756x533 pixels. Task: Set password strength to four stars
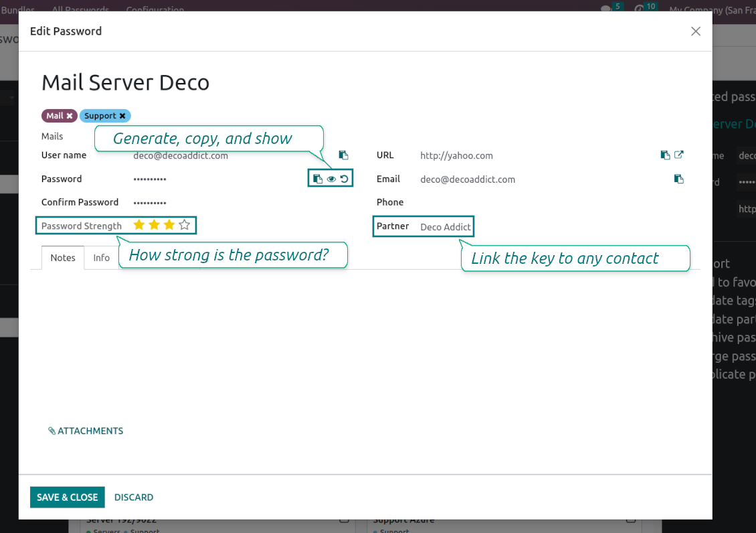(185, 226)
